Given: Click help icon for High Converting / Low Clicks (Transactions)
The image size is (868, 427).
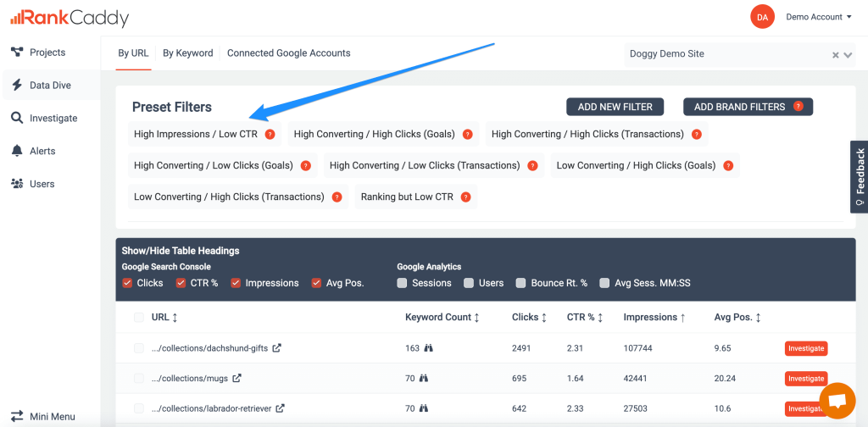Looking at the screenshot, I should point(532,165).
